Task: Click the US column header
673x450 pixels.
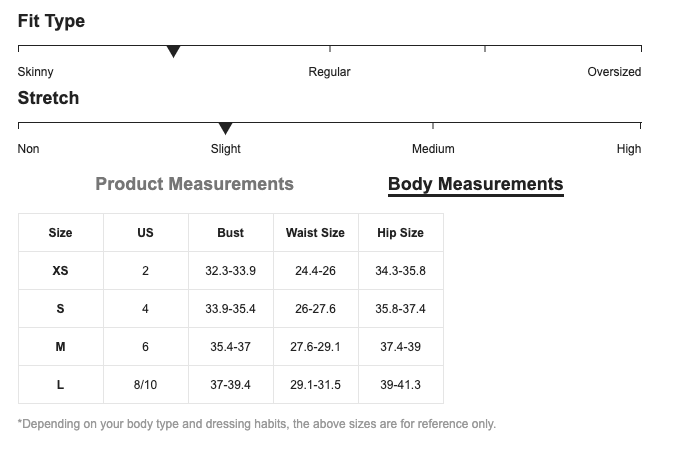Action: coord(146,233)
